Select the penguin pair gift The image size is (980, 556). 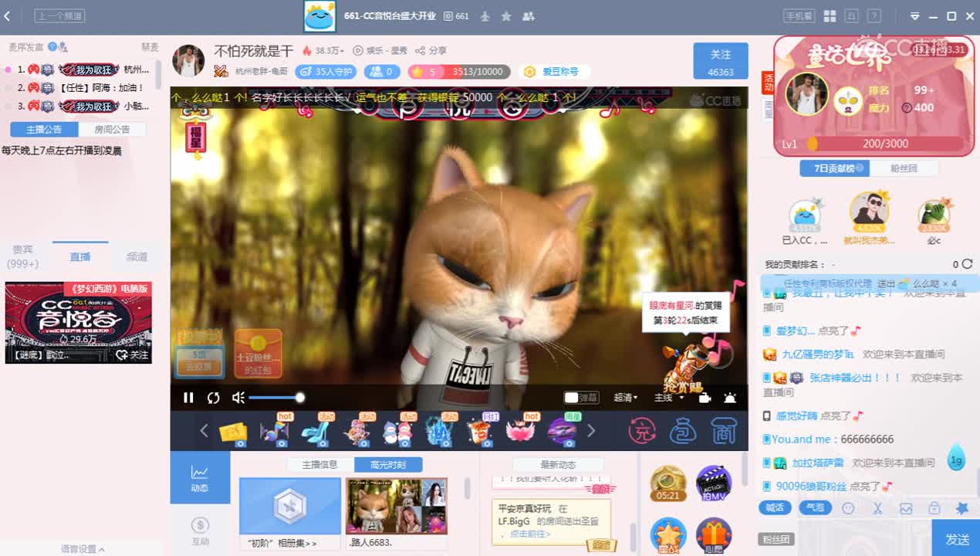coord(398,432)
